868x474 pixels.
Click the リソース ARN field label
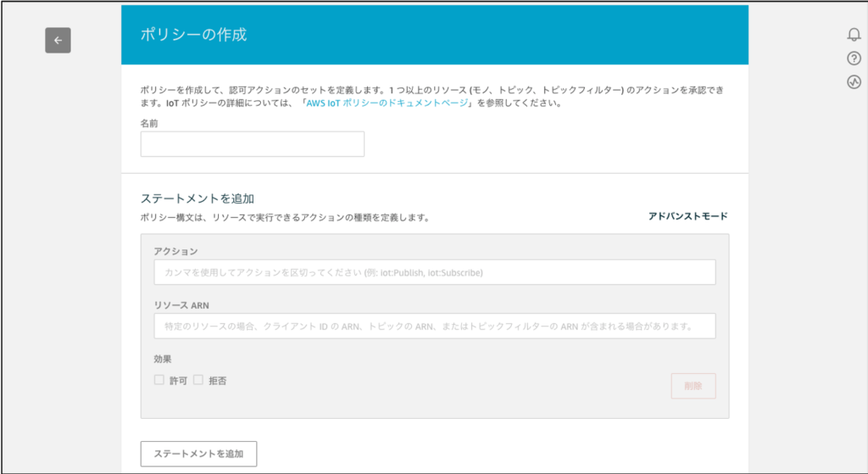(x=181, y=304)
